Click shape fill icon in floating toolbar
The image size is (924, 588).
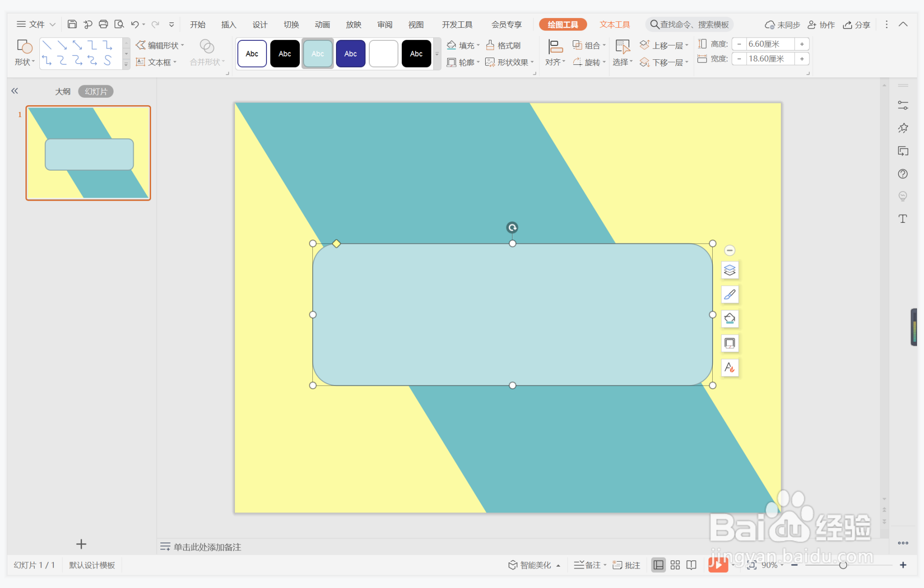point(729,319)
